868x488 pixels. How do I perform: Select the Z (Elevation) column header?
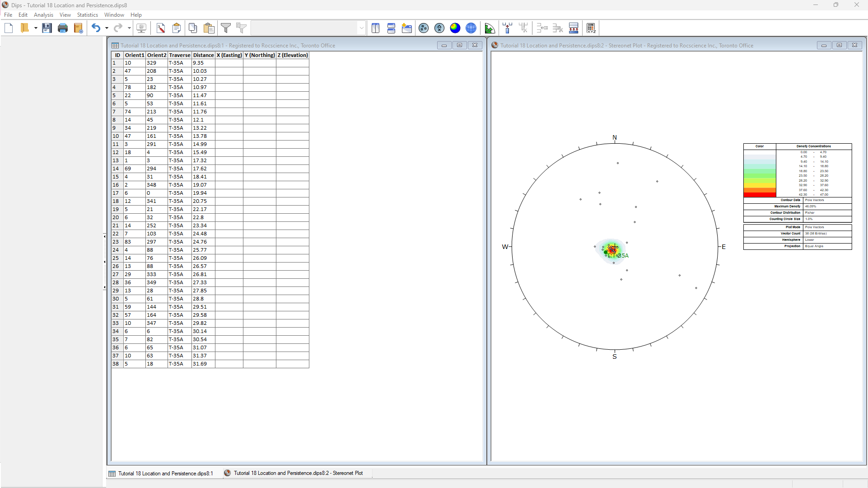293,55
